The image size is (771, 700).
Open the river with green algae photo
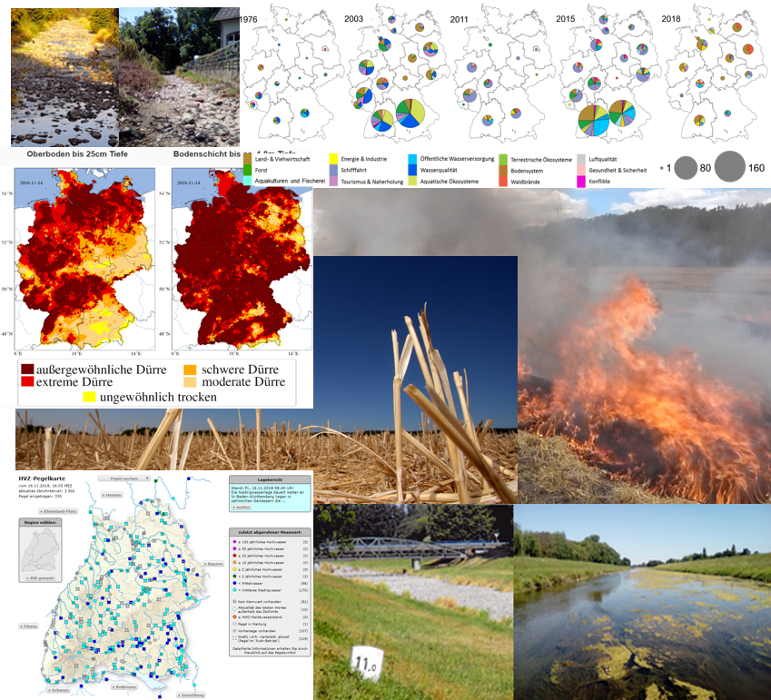642,602
